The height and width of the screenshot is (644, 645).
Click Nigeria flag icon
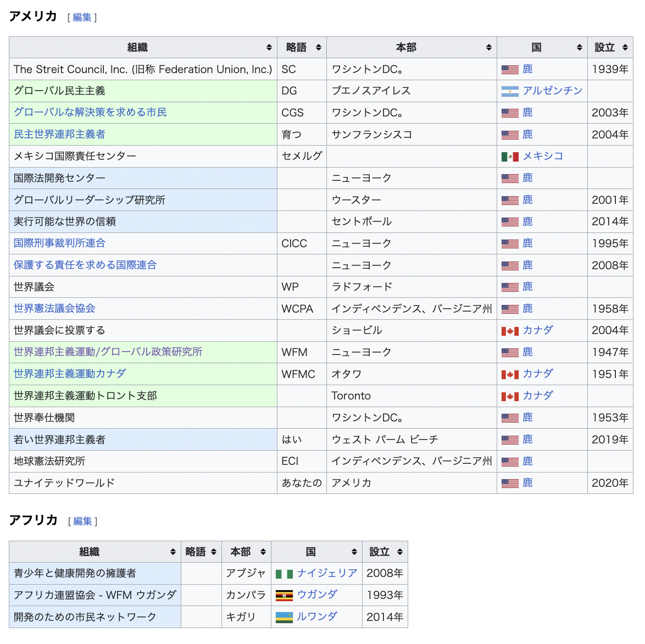click(x=284, y=574)
